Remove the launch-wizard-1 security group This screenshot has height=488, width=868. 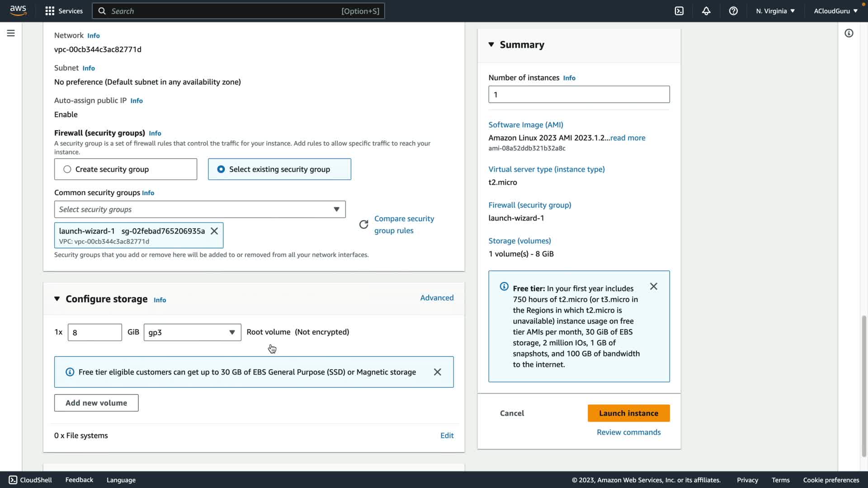pos(214,231)
